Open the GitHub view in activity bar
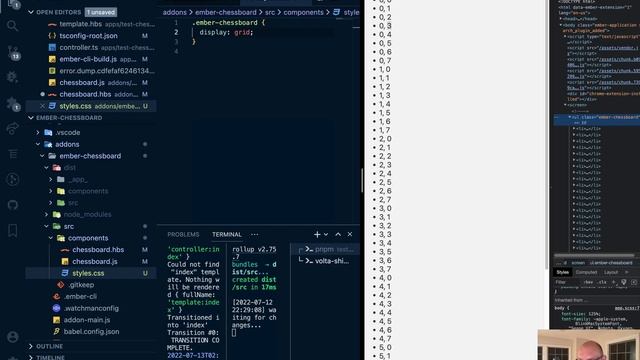640x360 pixels. (x=12, y=204)
